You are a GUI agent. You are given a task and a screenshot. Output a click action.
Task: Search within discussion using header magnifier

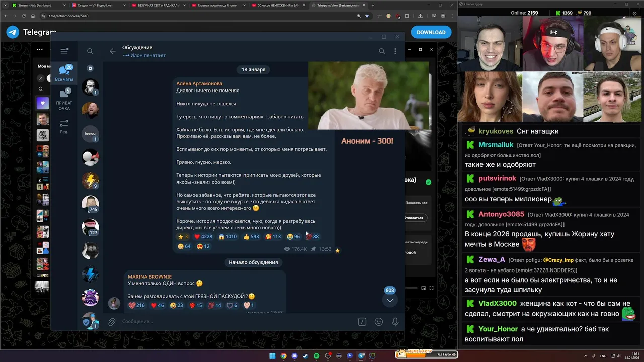[x=382, y=51]
